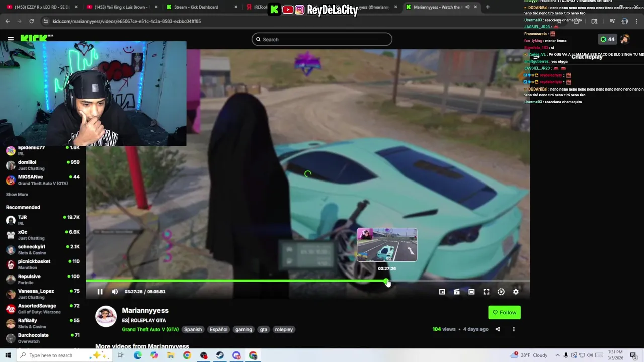Go to Kick home via logo
Viewport: 644px width, 362px height.
pyautogui.click(x=36, y=38)
